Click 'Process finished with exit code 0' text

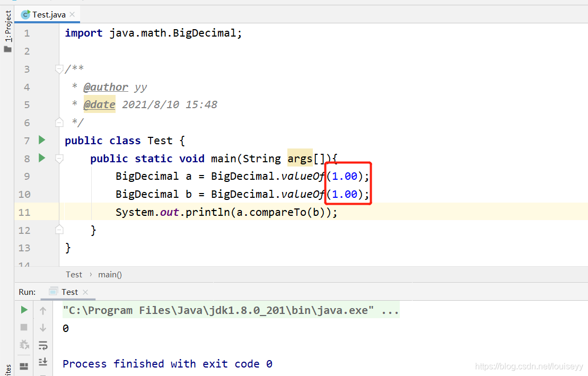pyautogui.click(x=167, y=364)
